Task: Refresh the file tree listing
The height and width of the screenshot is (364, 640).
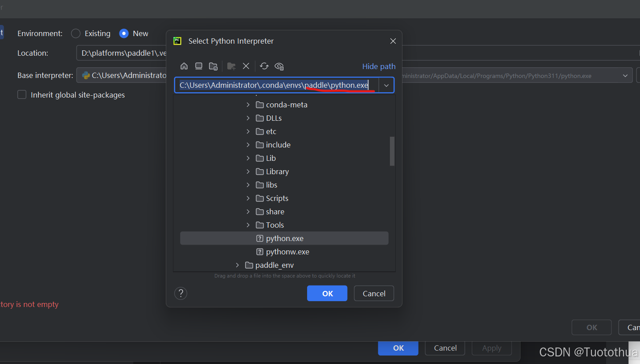Action: coord(264,66)
